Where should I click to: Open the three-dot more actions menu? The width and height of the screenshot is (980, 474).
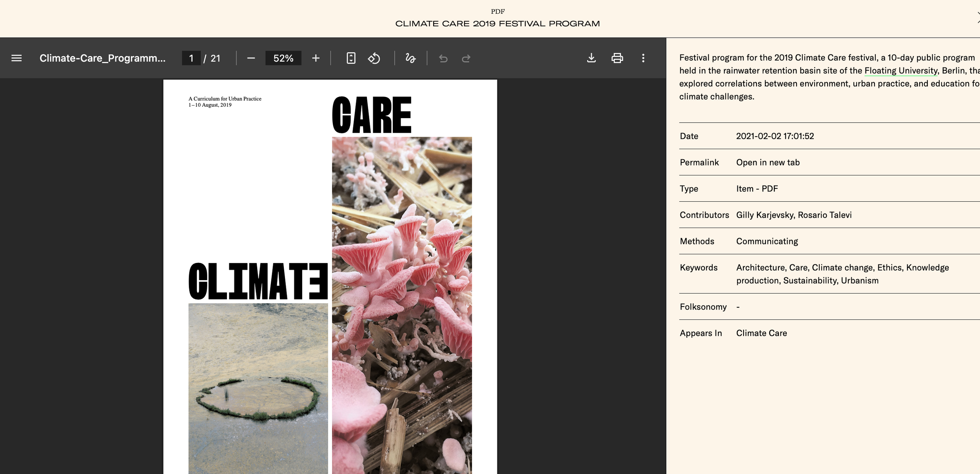tap(643, 58)
